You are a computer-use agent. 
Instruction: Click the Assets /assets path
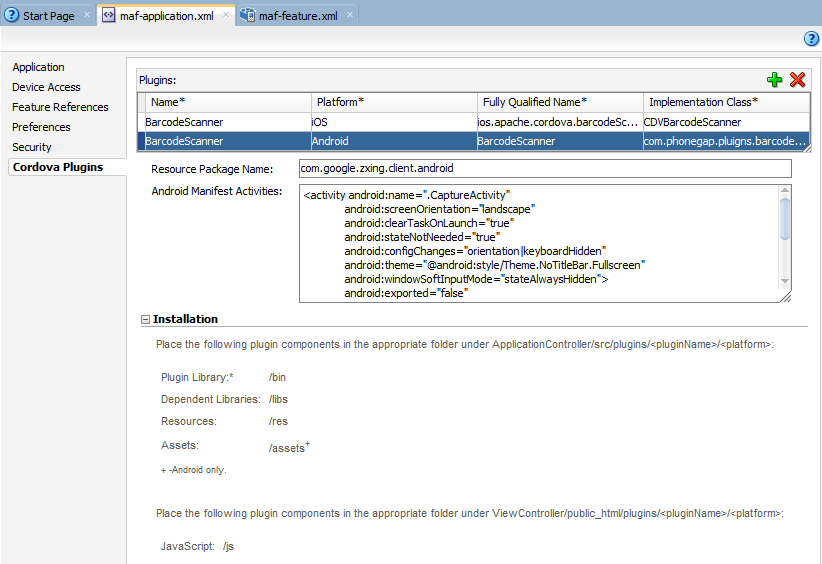(x=287, y=448)
